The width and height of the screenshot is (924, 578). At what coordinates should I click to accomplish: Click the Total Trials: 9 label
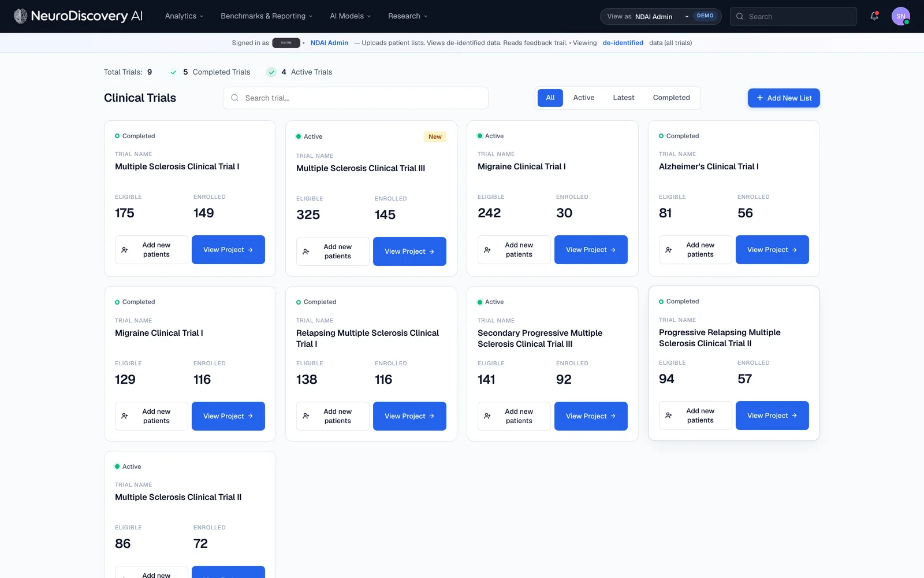[128, 72]
